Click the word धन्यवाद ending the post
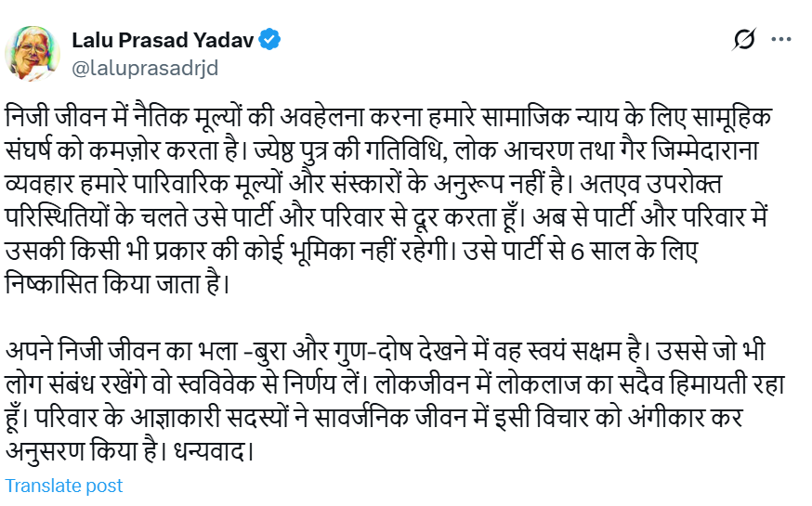 coord(214,451)
